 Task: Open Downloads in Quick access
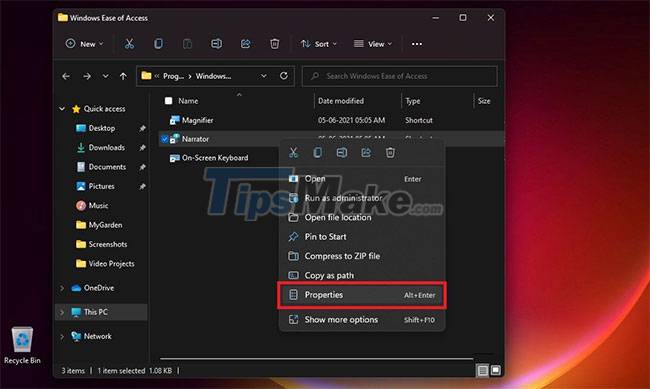(x=107, y=148)
